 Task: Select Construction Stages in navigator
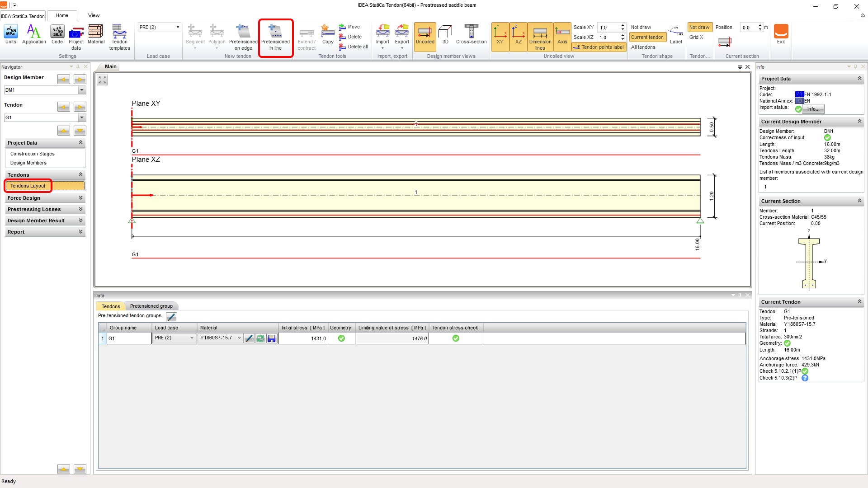click(x=33, y=154)
